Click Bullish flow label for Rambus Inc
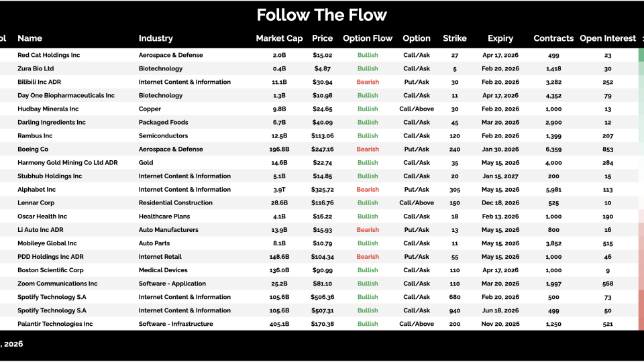 pyautogui.click(x=368, y=135)
